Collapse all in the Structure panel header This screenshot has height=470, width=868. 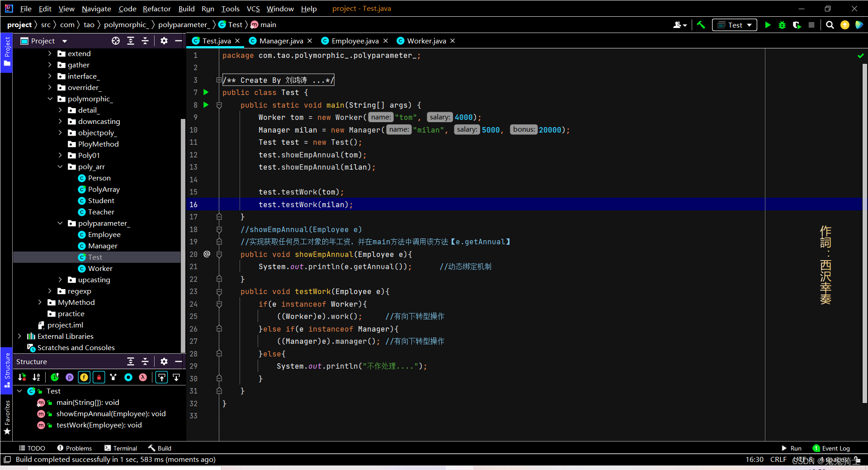coord(145,361)
